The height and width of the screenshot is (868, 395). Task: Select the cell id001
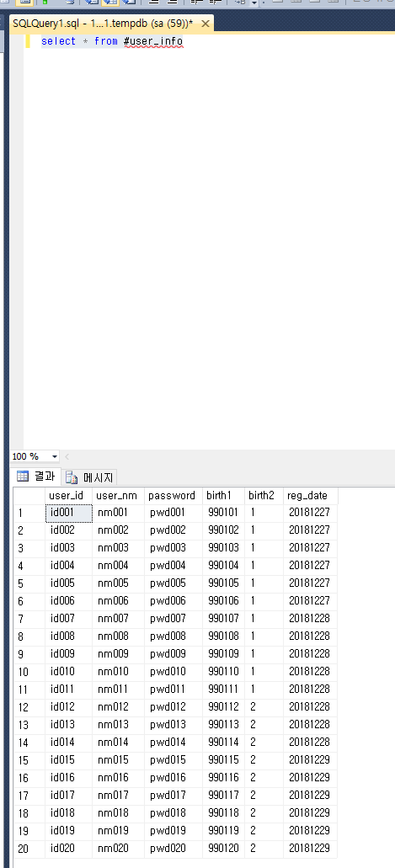coord(69,513)
